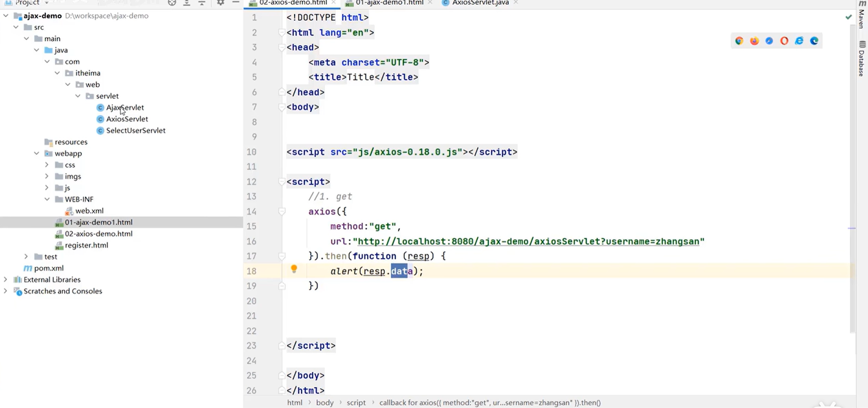Click the editor vertical scrollbar
The width and height of the screenshot is (868, 408).
(x=853, y=180)
